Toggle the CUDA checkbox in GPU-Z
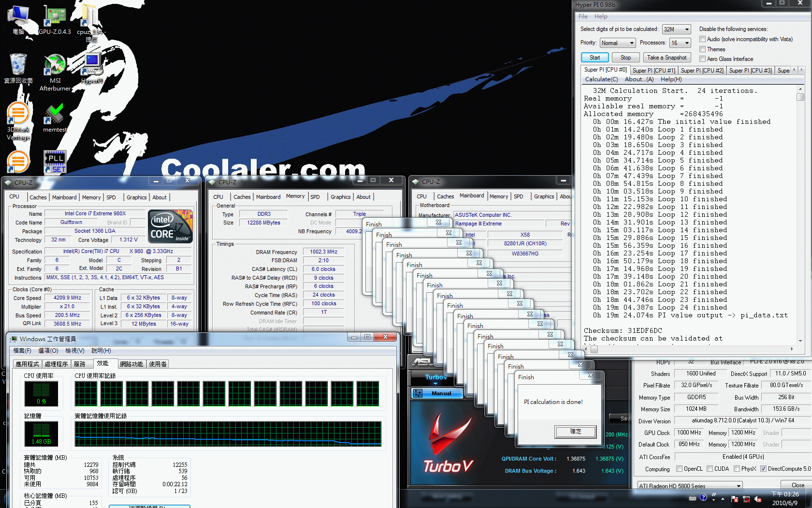812x508 pixels. tap(710, 469)
